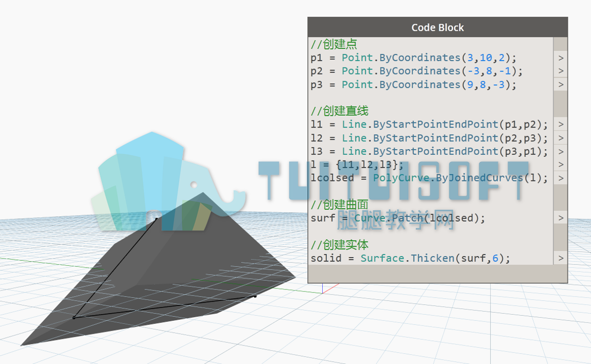Click code line surf = Curve.Patch(lcolsed)
591x364 pixels.
click(398, 218)
